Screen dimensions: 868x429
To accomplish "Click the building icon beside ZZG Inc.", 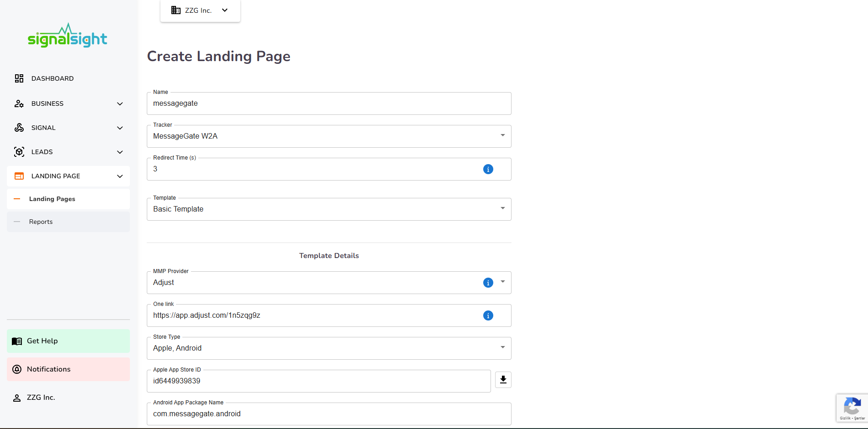I will (176, 10).
